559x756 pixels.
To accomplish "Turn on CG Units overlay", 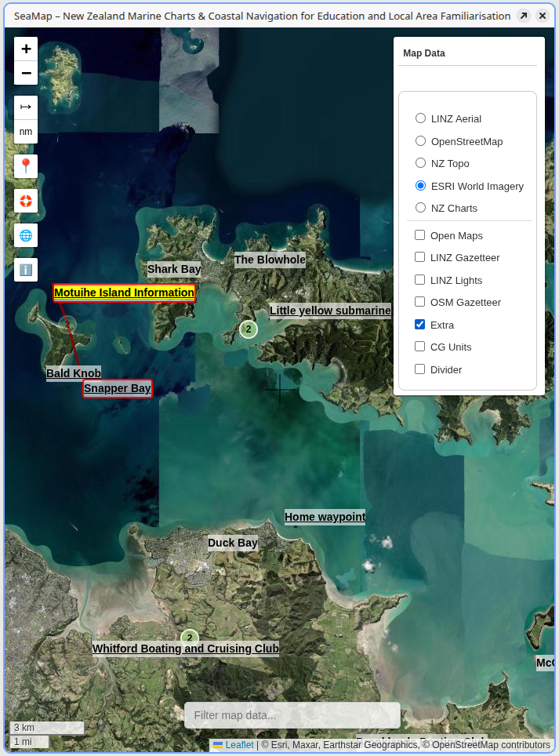I will point(420,347).
